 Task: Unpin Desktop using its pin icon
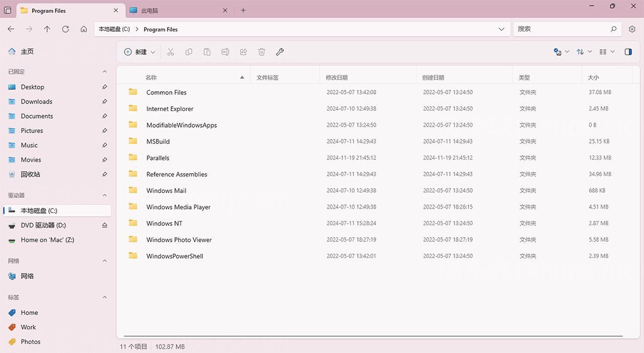105,87
